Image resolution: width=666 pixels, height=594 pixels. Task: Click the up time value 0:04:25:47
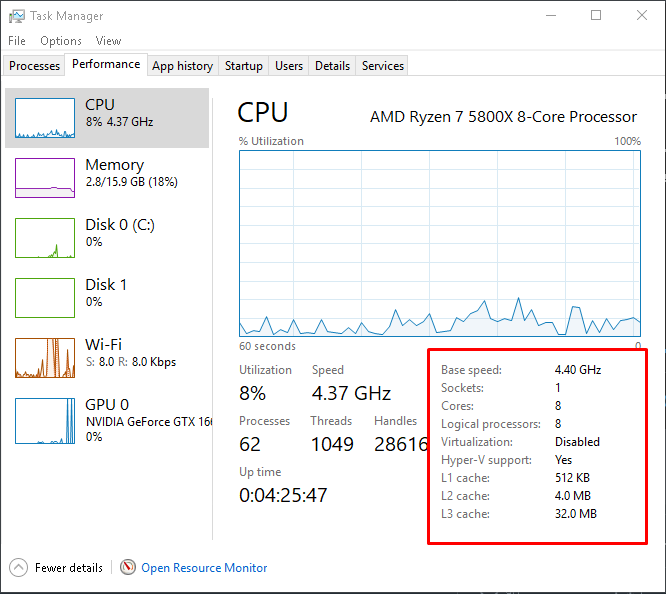coord(283,495)
